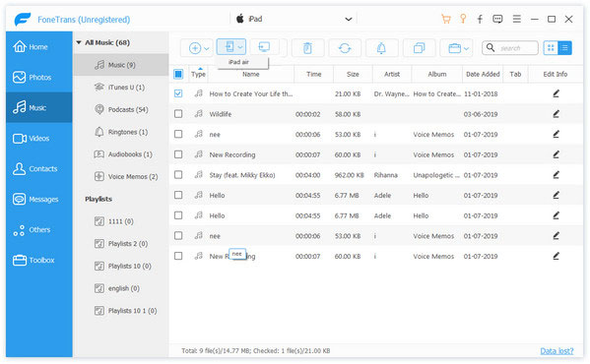Viewport: 590px width, 364px height.
Task: Click the Add files plus icon
Action: click(x=195, y=48)
